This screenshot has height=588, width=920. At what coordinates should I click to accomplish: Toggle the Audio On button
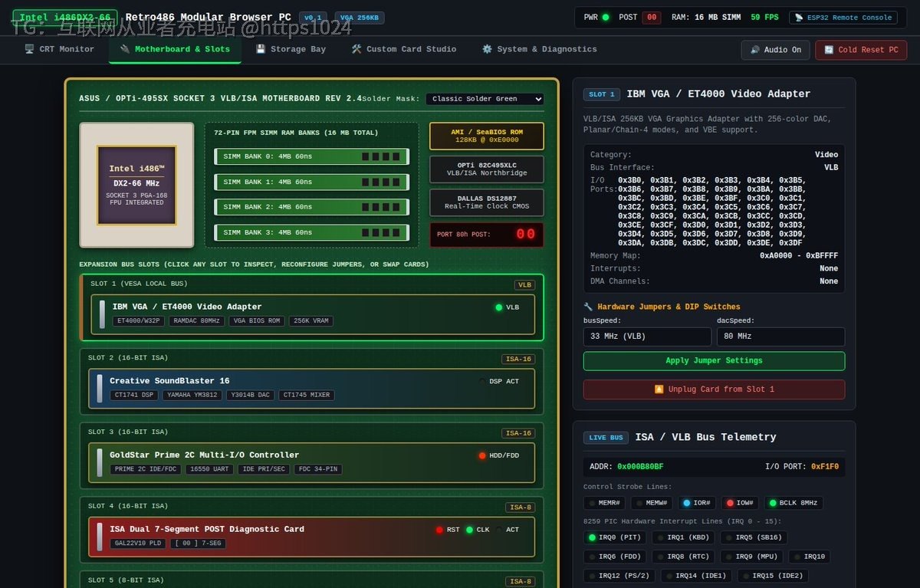(x=775, y=50)
